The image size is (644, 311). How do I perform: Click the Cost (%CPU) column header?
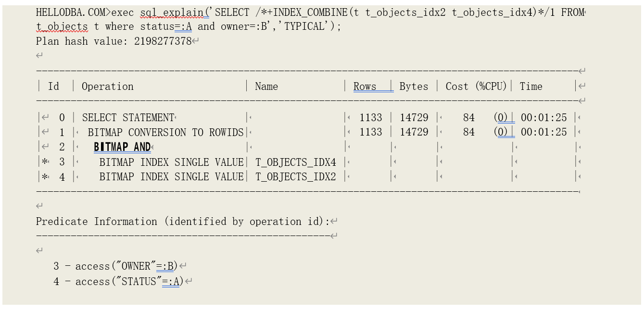tap(476, 87)
